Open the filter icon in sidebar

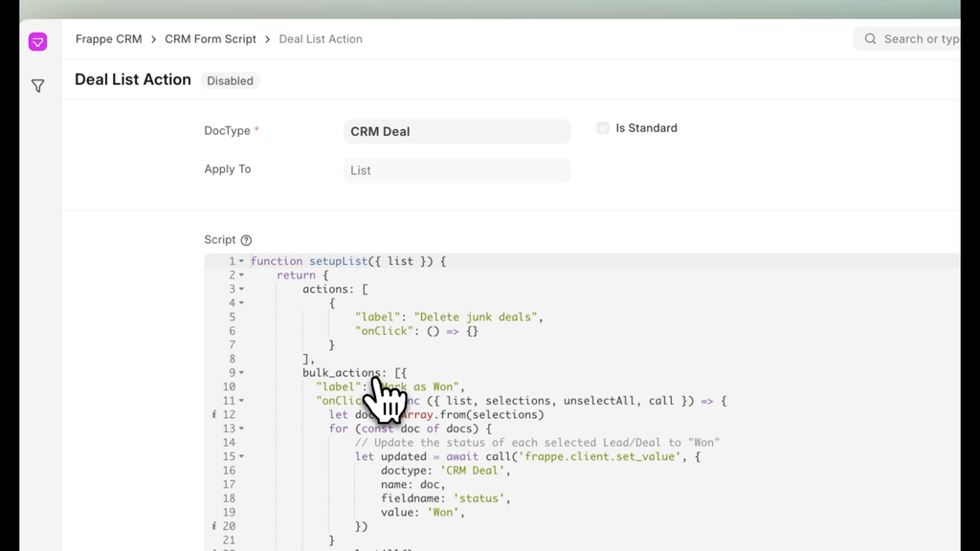(37, 86)
